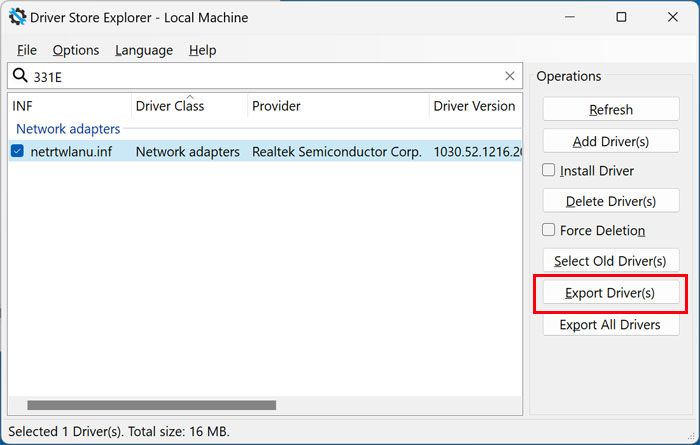Open the Help menu
This screenshot has width=700, height=445.
pyautogui.click(x=203, y=50)
